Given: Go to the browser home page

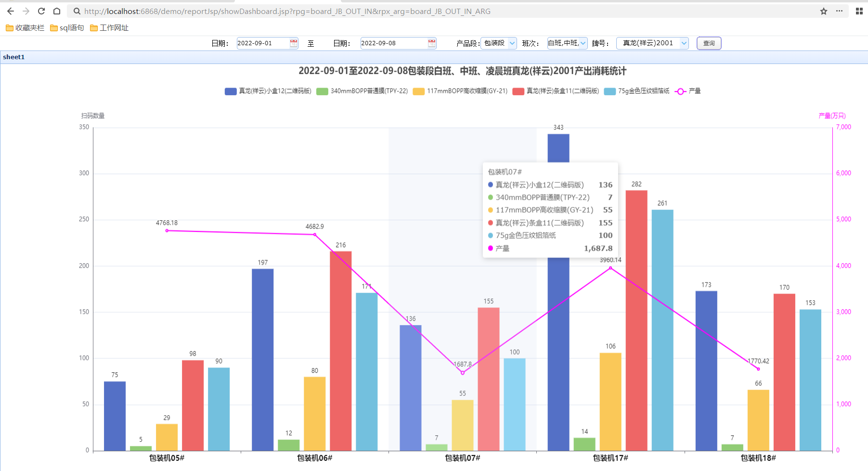Looking at the screenshot, I should 57,11.
